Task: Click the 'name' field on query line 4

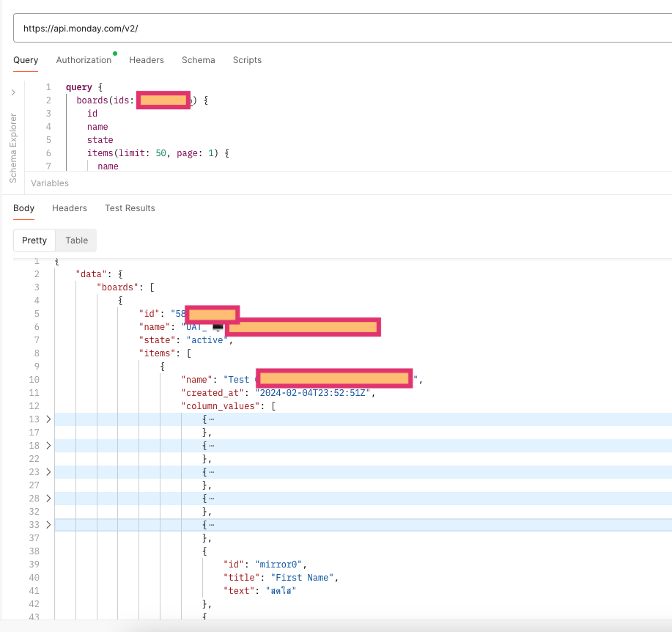Action: (97, 127)
